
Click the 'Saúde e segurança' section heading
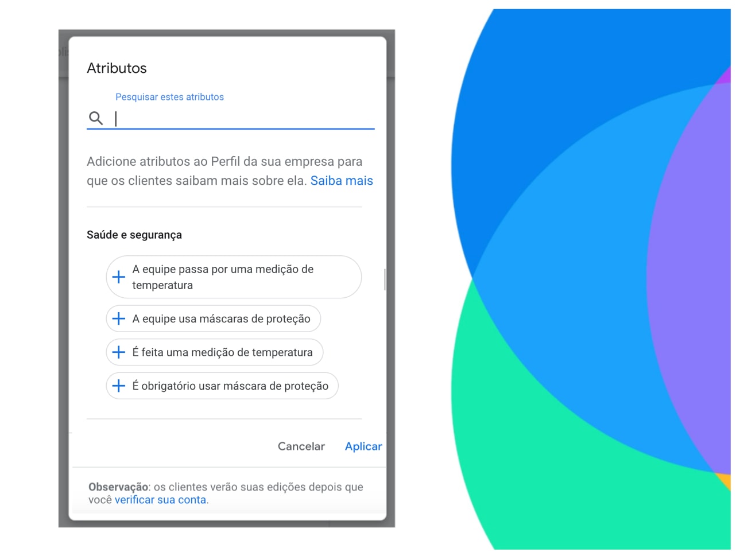coord(134,235)
